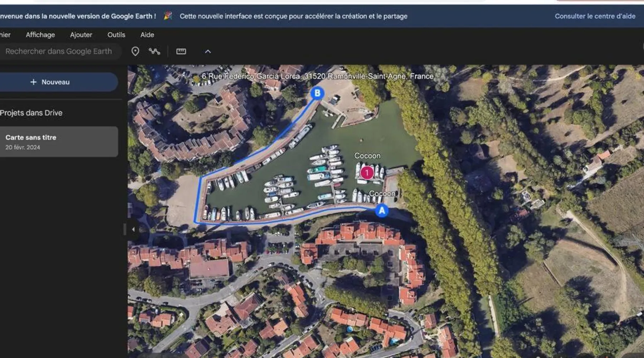Viewport: 644px width, 358px height.
Task: Open the Aide menu
Action: (x=147, y=35)
